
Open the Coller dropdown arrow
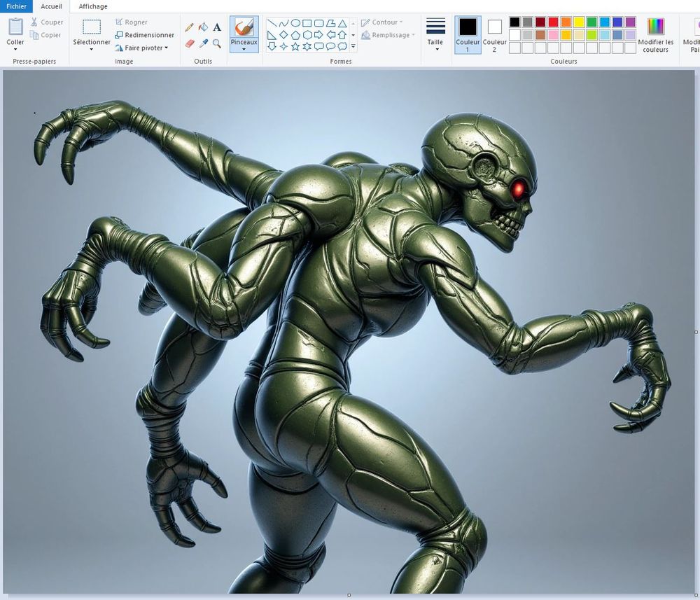coord(15,49)
